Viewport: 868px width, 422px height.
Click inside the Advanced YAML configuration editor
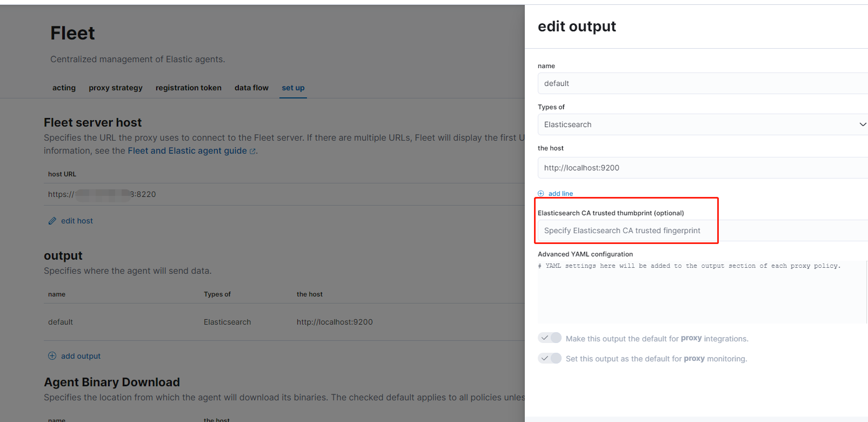[x=702, y=292]
